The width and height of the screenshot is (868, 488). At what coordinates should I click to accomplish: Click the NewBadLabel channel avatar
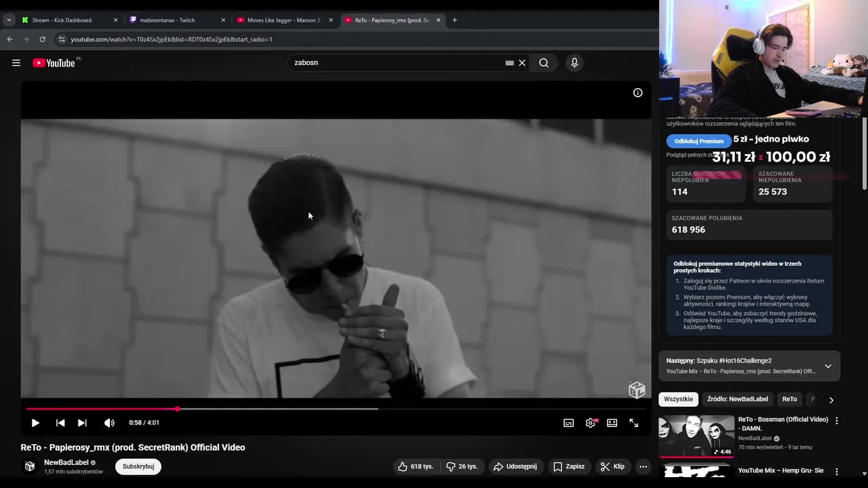pos(30,466)
